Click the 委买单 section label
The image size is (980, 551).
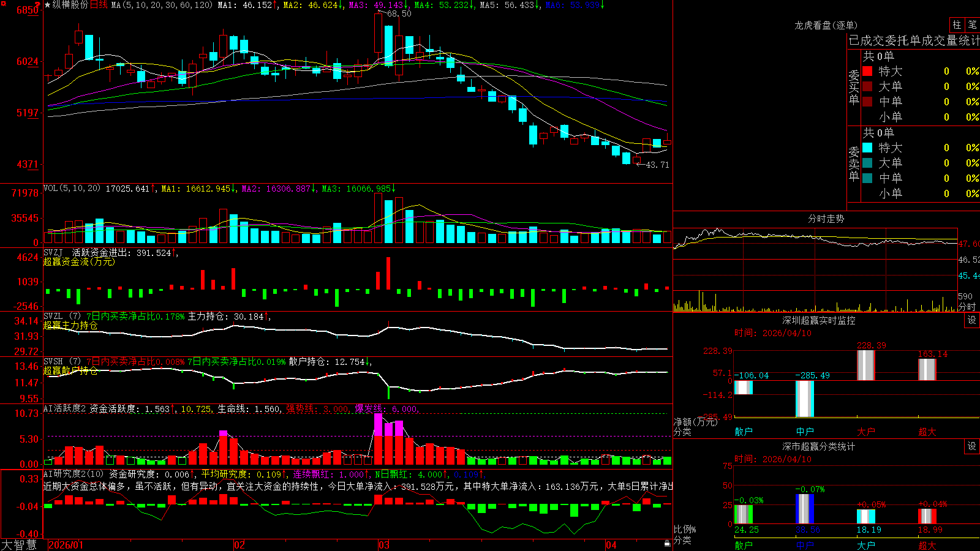(x=854, y=87)
